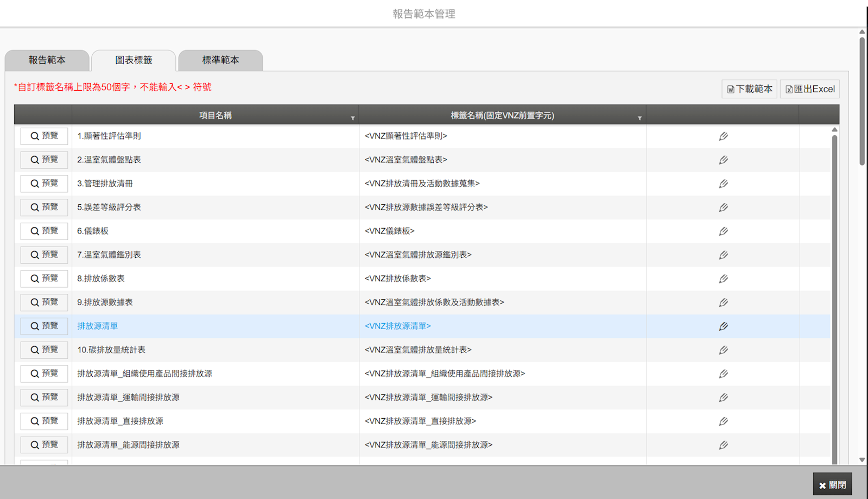Edit tag for 排放源清單_能源間接排放源 row
Screen dimensions: 868x499
(723, 445)
